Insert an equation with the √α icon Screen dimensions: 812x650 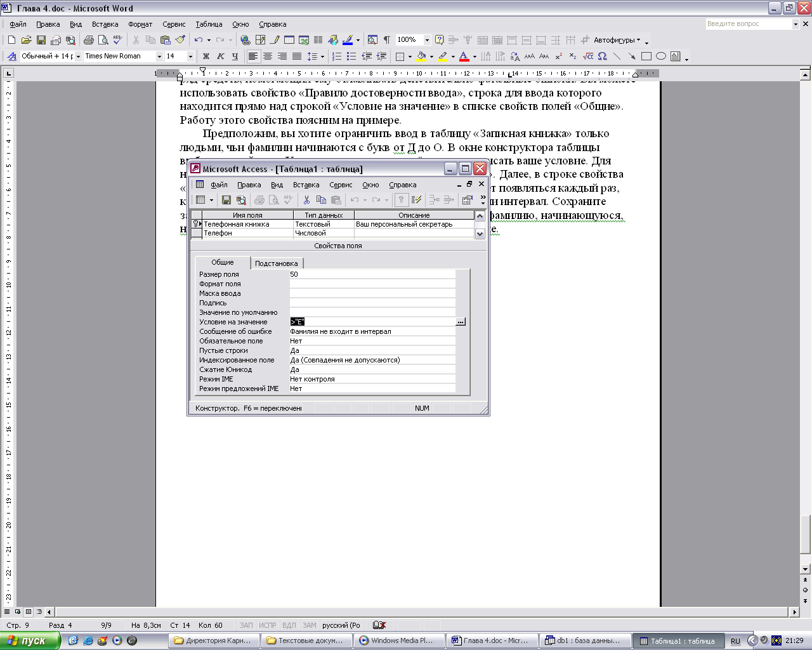point(588,56)
